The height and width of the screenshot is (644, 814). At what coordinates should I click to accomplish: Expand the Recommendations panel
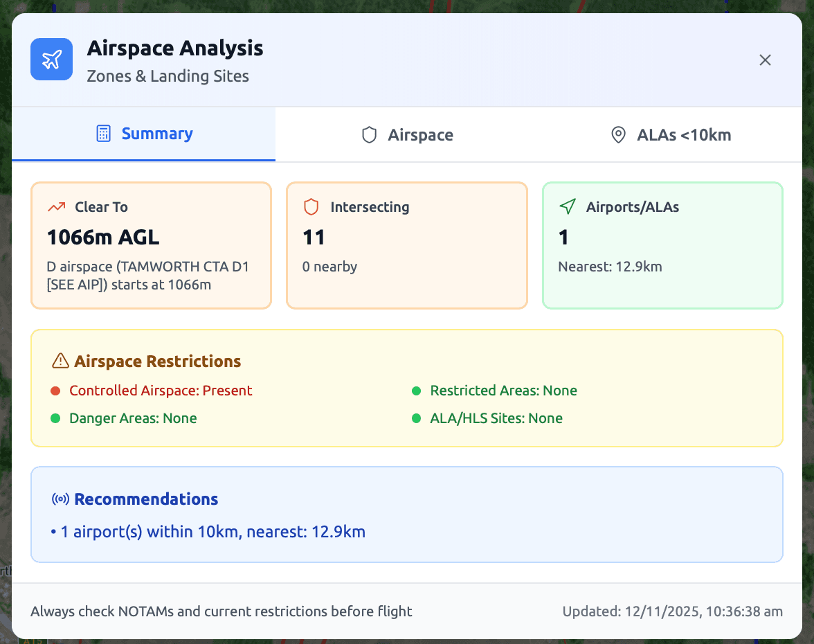coord(407,515)
